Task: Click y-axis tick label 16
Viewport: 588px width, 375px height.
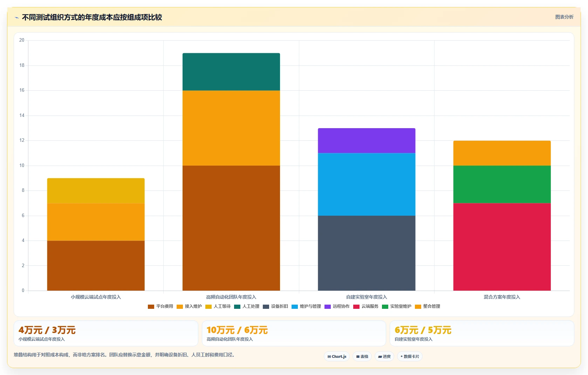Action: [x=22, y=90]
